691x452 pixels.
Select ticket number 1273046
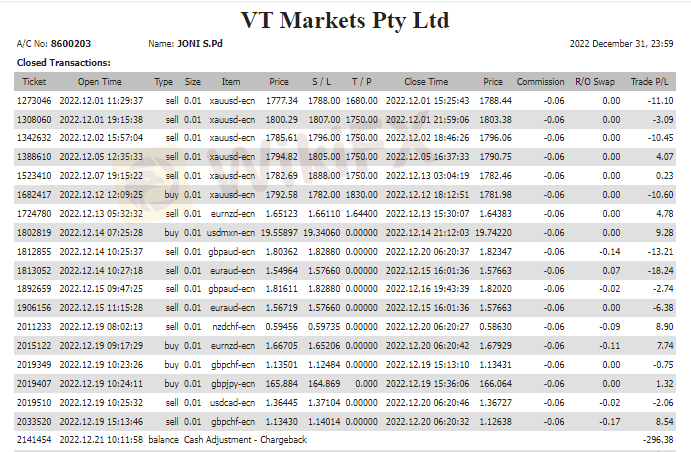coord(34,100)
